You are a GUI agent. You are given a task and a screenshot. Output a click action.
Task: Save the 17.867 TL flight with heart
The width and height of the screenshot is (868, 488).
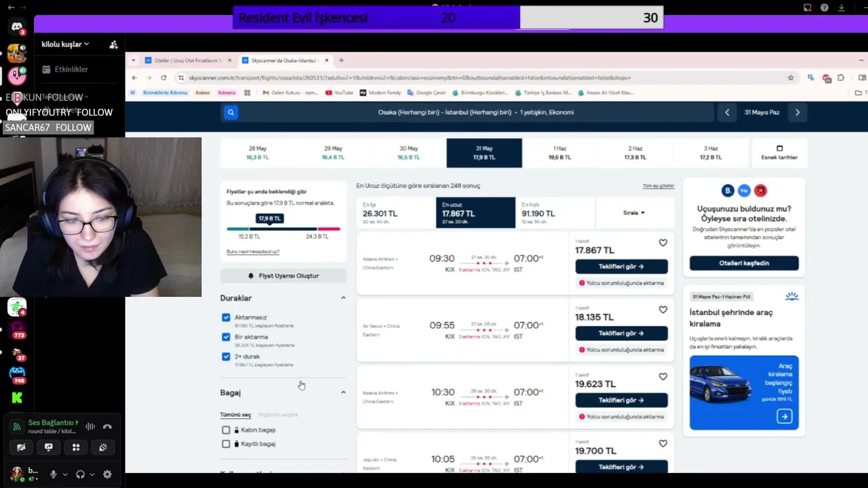point(663,243)
